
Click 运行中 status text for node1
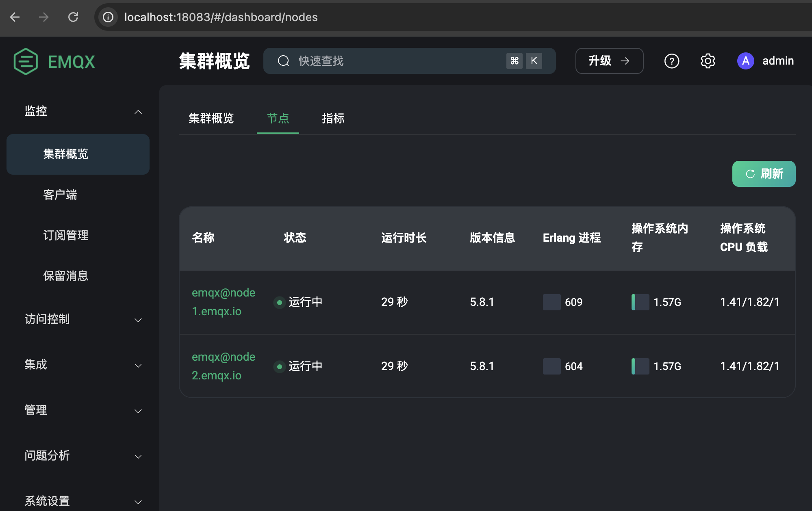306,302
